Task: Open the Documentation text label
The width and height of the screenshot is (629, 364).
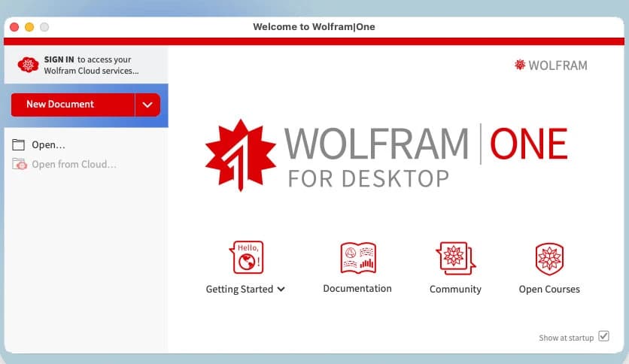Action: (x=357, y=289)
